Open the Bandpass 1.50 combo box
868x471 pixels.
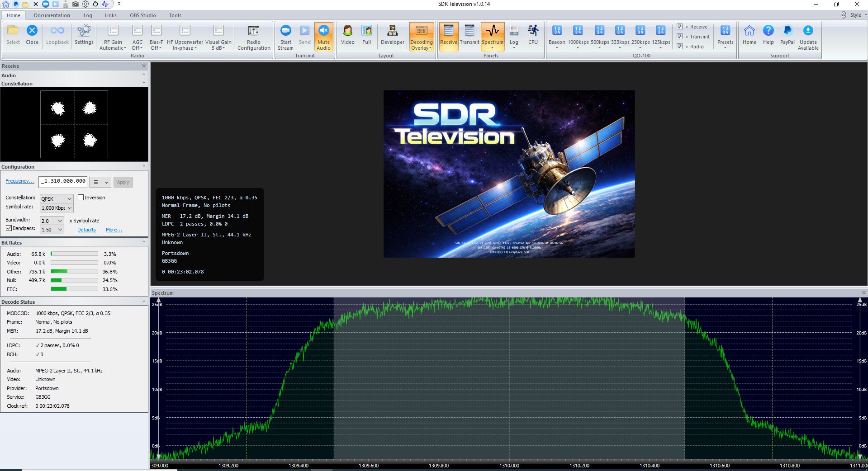click(52, 230)
